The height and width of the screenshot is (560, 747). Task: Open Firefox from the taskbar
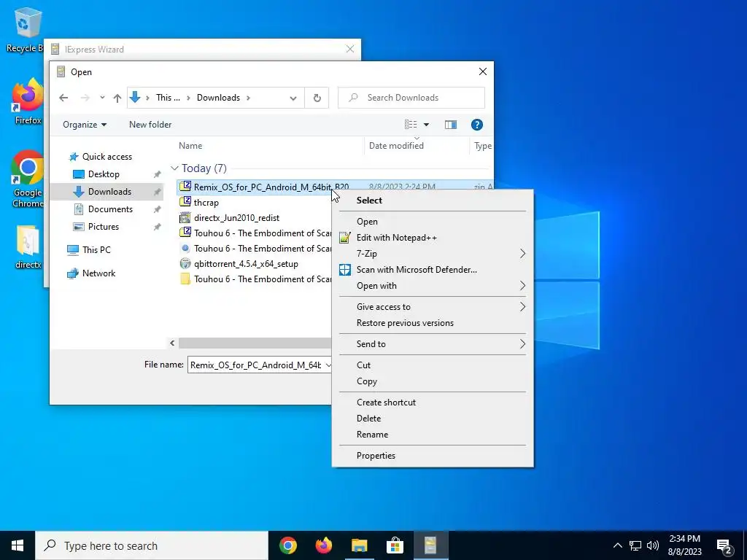pyautogui.click(x=324, y=545)
